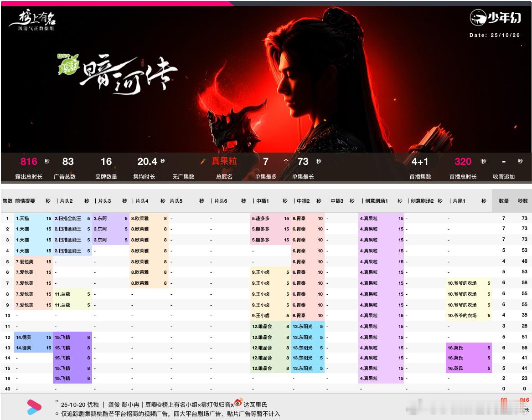Screen dimensions: 532x420
Task: Click 16.英氏 cell in episode 14 row
Action: click(x=469, y=358)
